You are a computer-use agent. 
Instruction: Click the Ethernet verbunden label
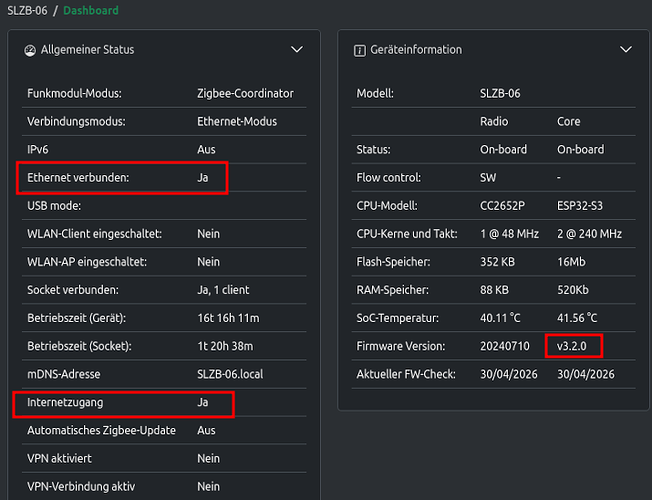tap(78, 178)
